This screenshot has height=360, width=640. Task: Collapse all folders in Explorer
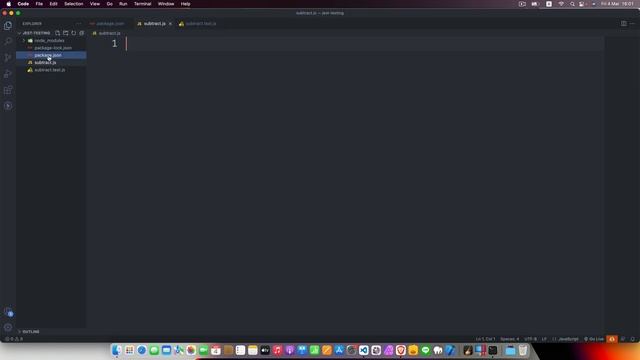82,33
